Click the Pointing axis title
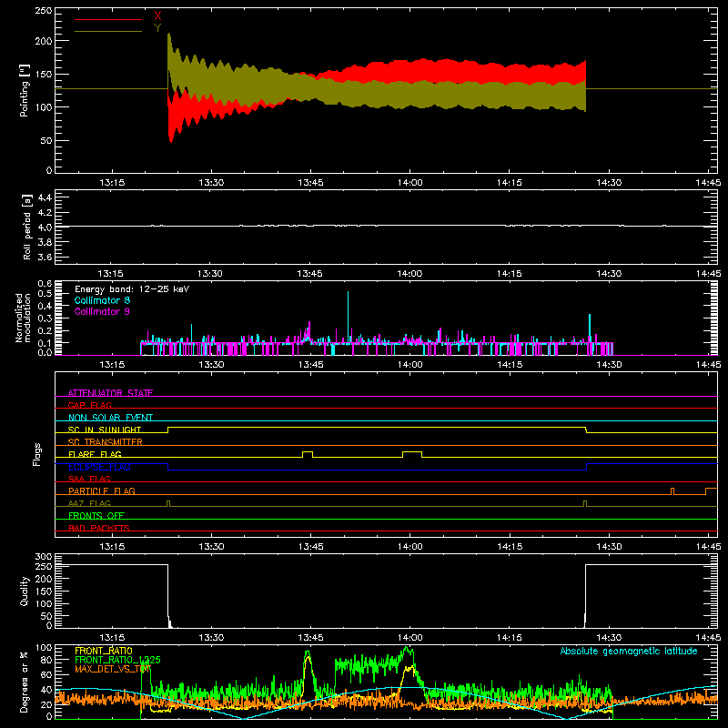728x728 pixels. [25, 90]
